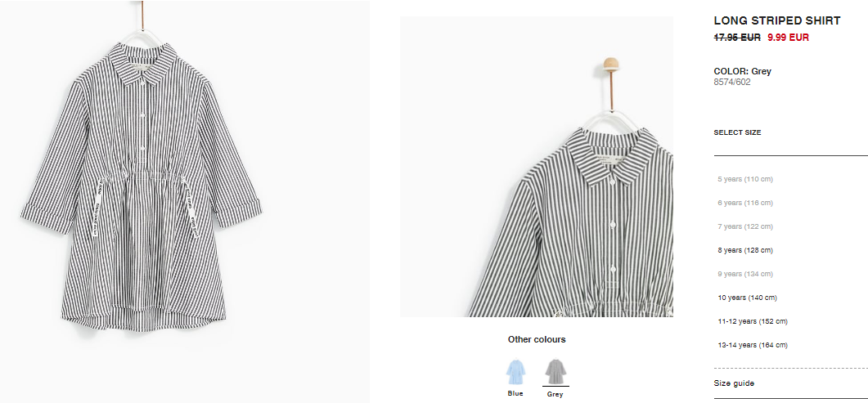Open the close-up collar detail photo
The height and width of the screenshot is (403, 868).
click(537, 167)
